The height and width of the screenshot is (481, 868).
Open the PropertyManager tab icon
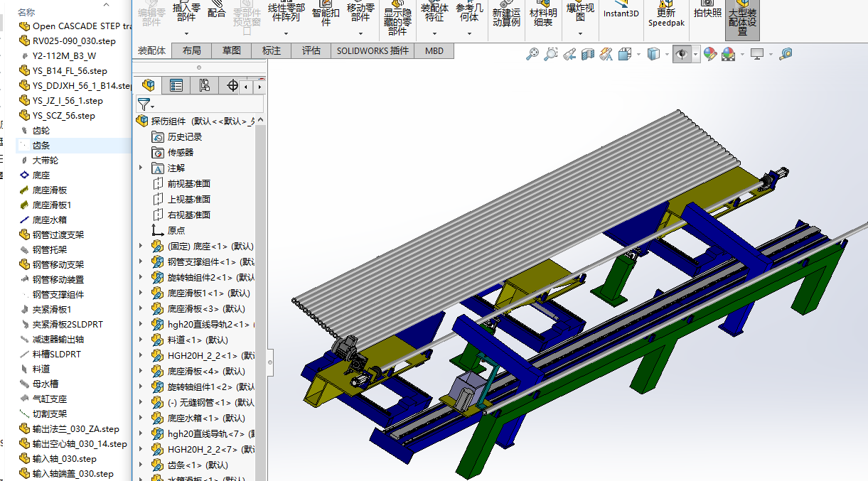[x=176, y=86]
